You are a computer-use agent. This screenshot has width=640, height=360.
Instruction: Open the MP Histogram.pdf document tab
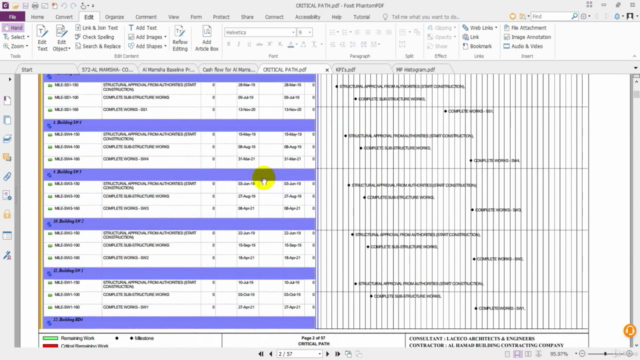point(415,69)
